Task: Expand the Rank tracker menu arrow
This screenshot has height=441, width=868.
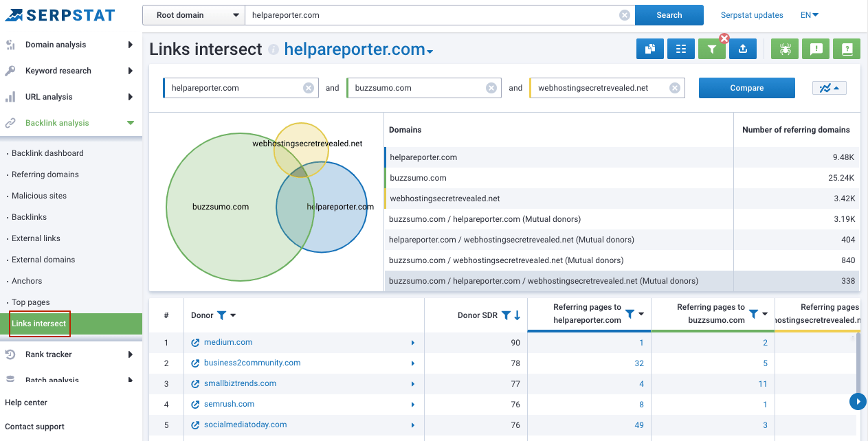Action: tap(131, 354)
